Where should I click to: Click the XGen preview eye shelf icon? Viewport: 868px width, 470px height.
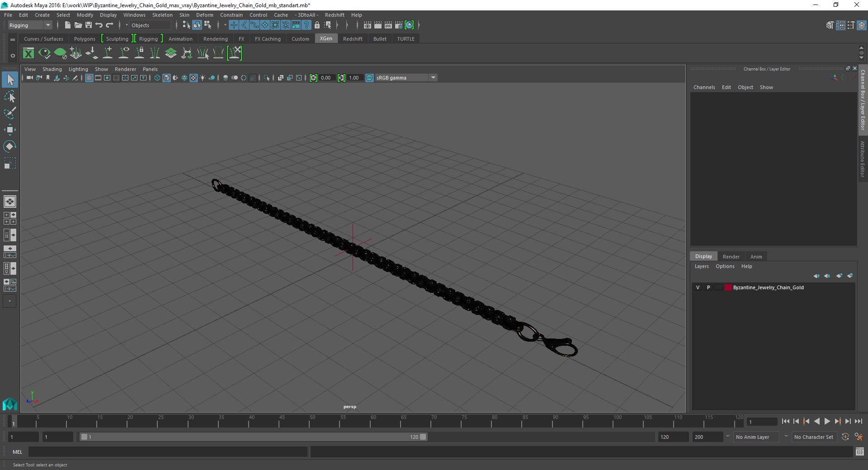coord(44,53)
